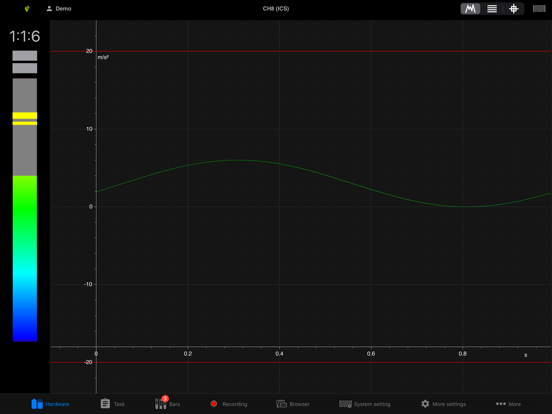Open System setting tab
The image size is (552, 414).
click(364, 404)
